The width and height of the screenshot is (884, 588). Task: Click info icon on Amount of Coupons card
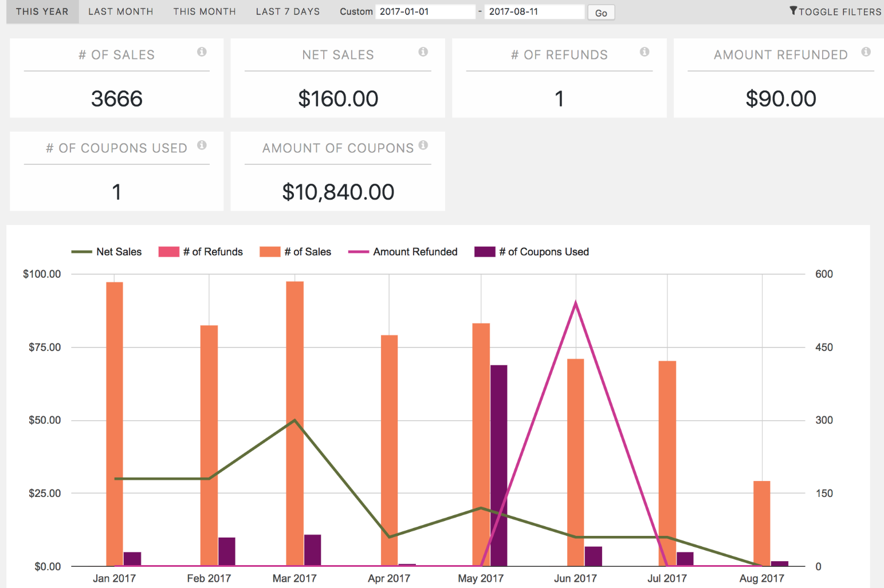[423, 145]
